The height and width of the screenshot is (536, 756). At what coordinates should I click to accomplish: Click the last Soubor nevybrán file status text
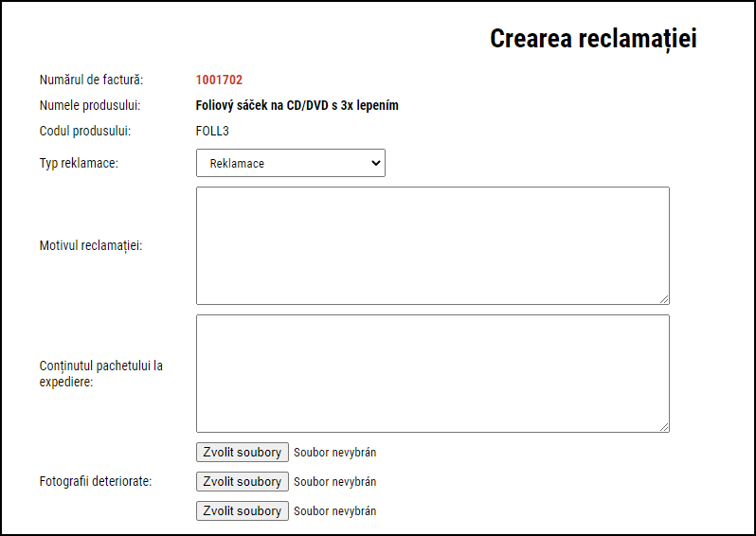(x=334, y=511)
